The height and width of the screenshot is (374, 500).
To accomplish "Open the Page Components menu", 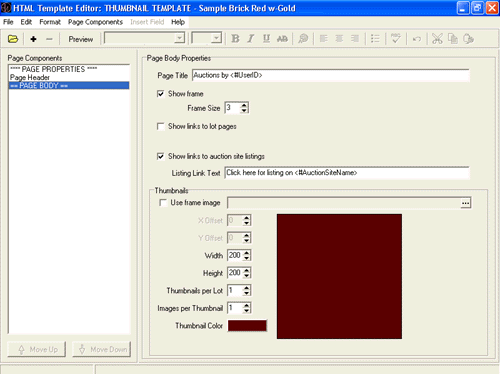I will 95,22.
